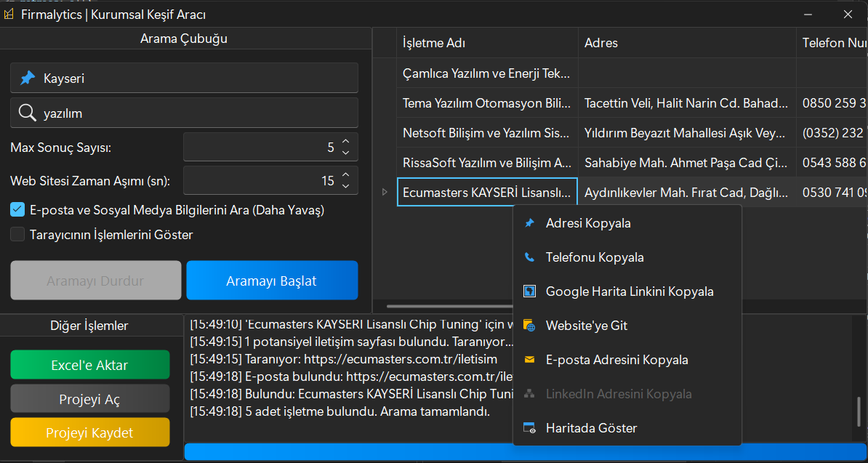
Task: Select Website'ye Git menu entry
Action: 586,326
